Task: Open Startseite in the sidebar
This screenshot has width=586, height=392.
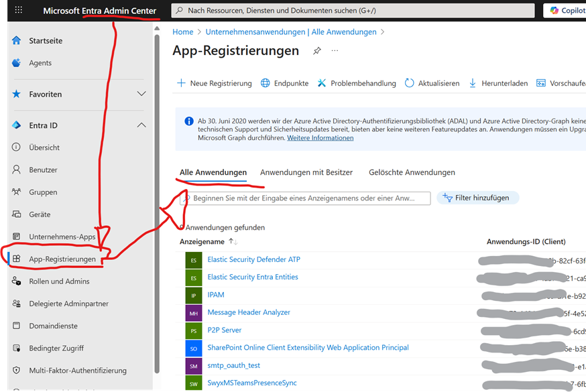Action: click(46, 41)
